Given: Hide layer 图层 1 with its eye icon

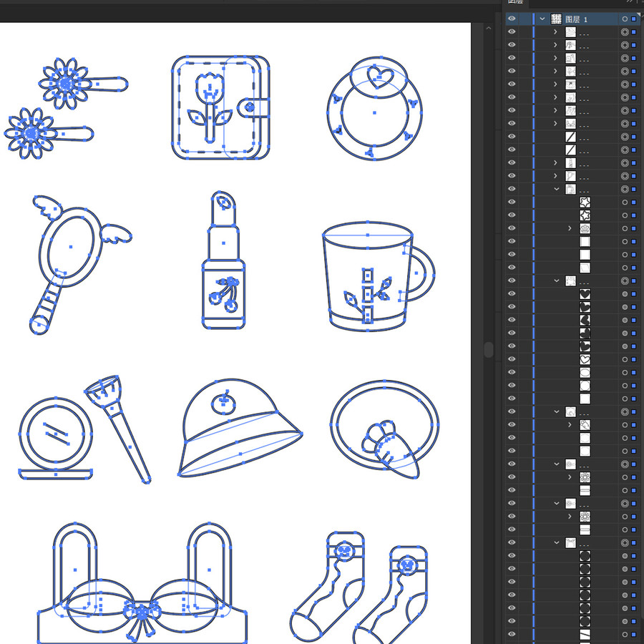Looking at the screenshot, I should [512, 19].
